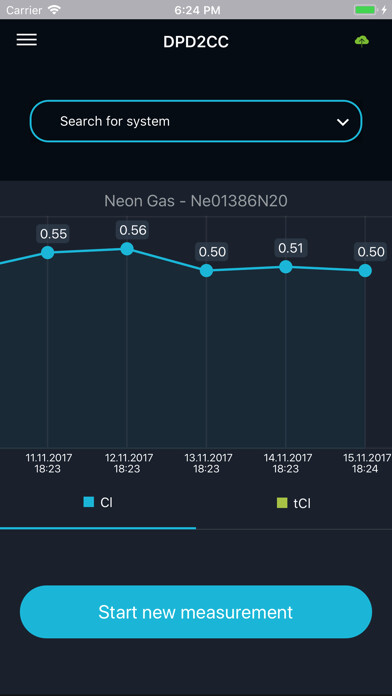Select the 0.55 data point
The image size is (392, 696).
(x=48, y=253)
